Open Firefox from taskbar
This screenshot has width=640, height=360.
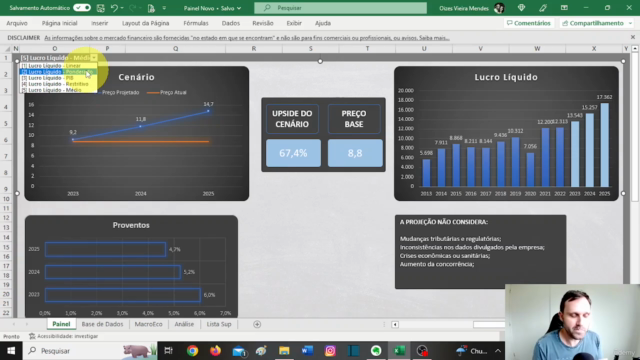tap(215, 351)
